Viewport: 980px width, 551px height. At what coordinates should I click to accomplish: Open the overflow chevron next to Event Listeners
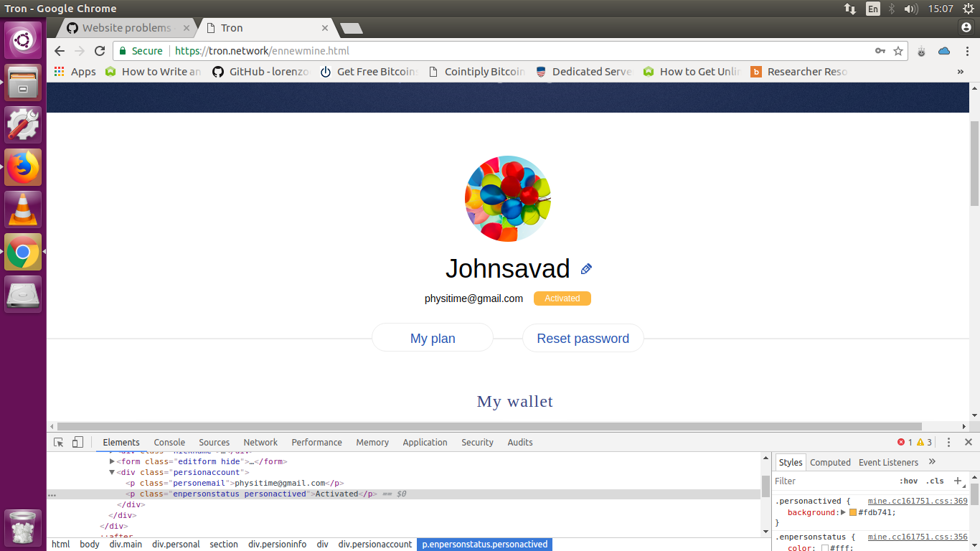coord(931,462)
